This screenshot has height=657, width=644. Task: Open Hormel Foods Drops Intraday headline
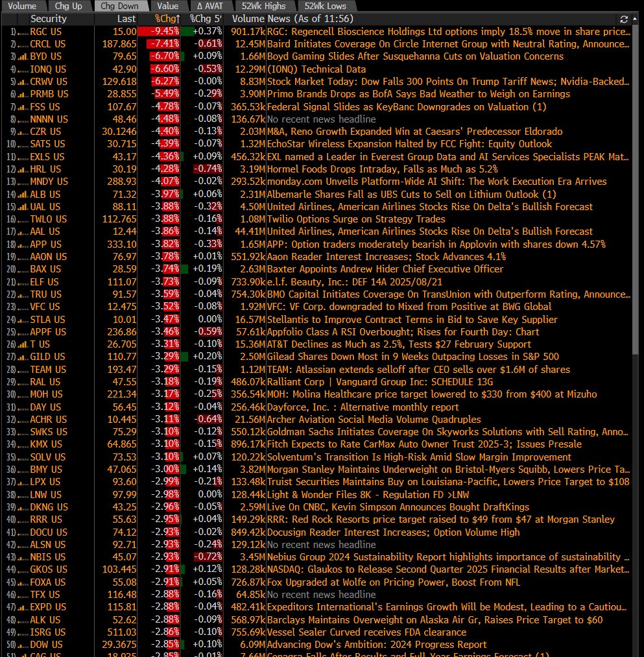coord(382,169)
